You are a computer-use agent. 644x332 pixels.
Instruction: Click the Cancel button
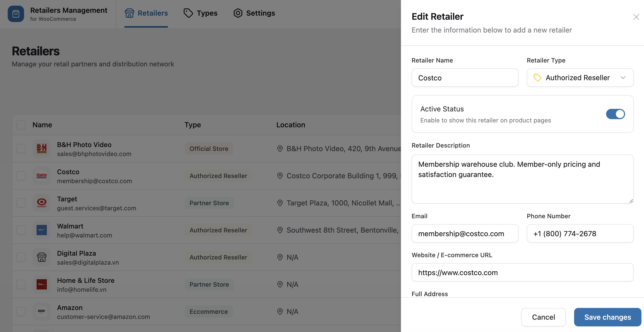(x=543, y=317)
